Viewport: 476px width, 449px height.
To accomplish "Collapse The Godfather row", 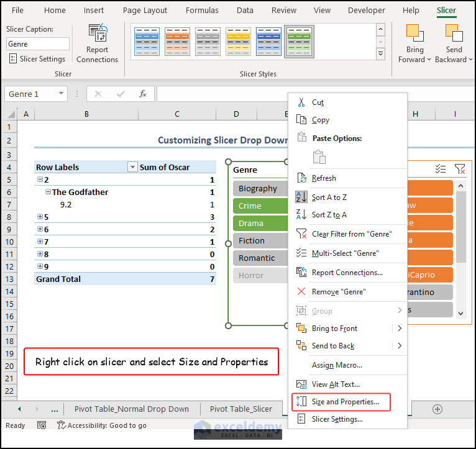I will (48, 192).
